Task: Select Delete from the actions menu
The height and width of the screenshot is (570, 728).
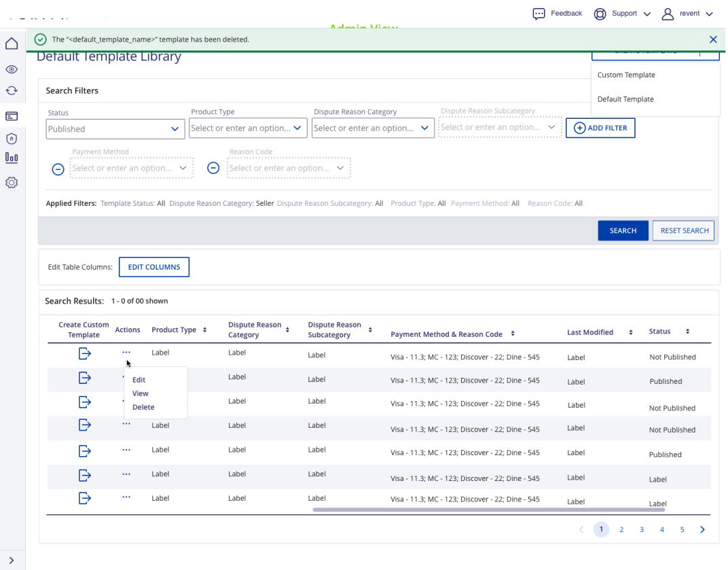Action: coord(143,407)
